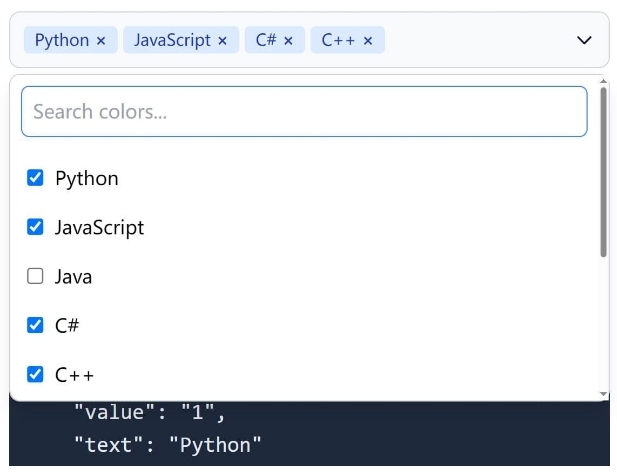This screenshot has width=617, height=476.
Task: Remove the C++ tag using its ×
Action: [368, 41]
